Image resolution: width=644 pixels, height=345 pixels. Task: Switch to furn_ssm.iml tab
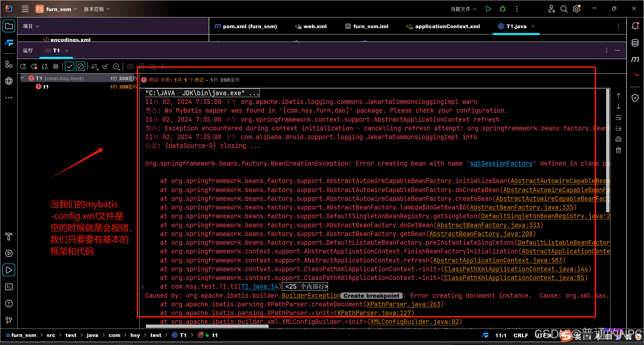pyautogui.click(x=367, y=26)
